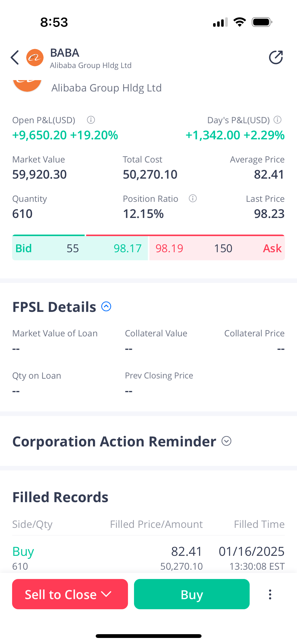
Task: Show Open P&L info tooltip
Action: 91,120
